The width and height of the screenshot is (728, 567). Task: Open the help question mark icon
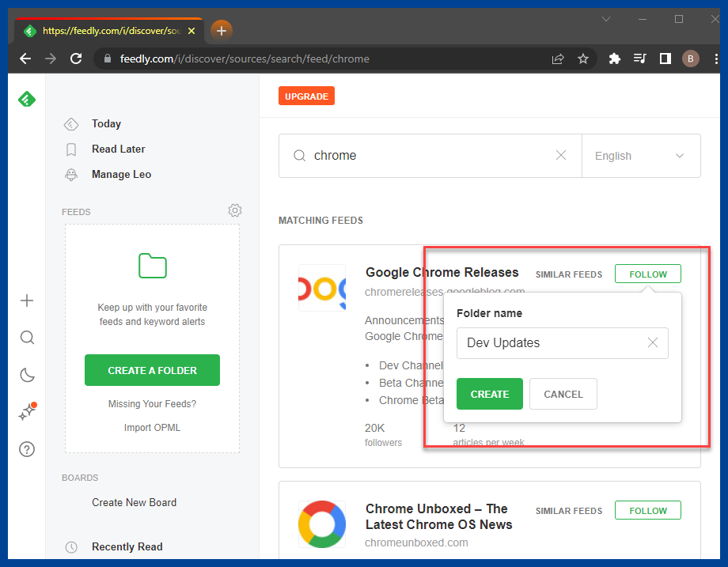coord(27,449)
